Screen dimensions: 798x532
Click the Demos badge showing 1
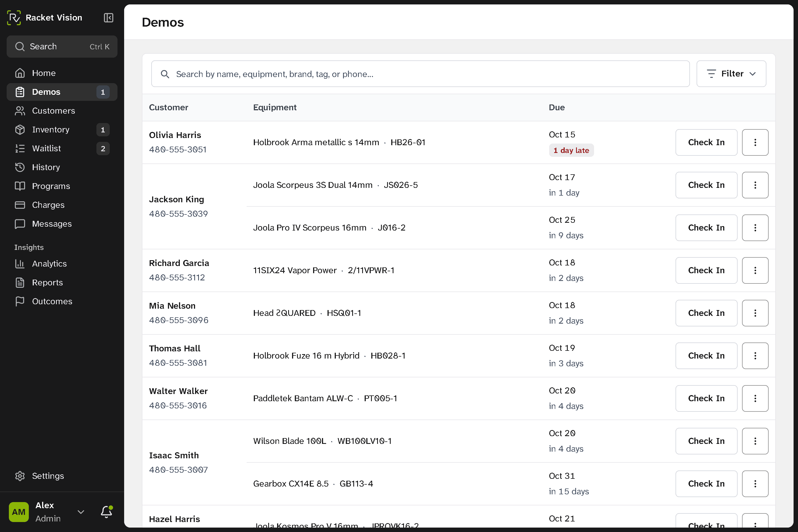pyautogui.click(x=103, y=92)
